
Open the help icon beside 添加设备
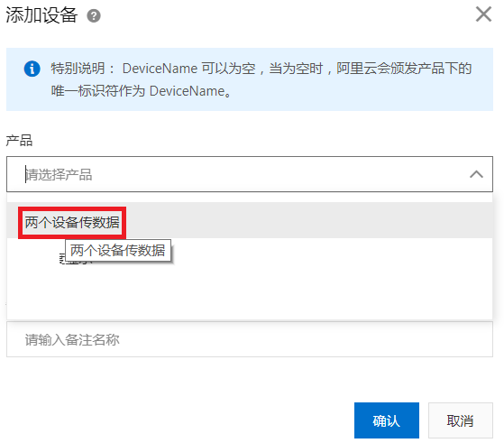tap(94, 15)
